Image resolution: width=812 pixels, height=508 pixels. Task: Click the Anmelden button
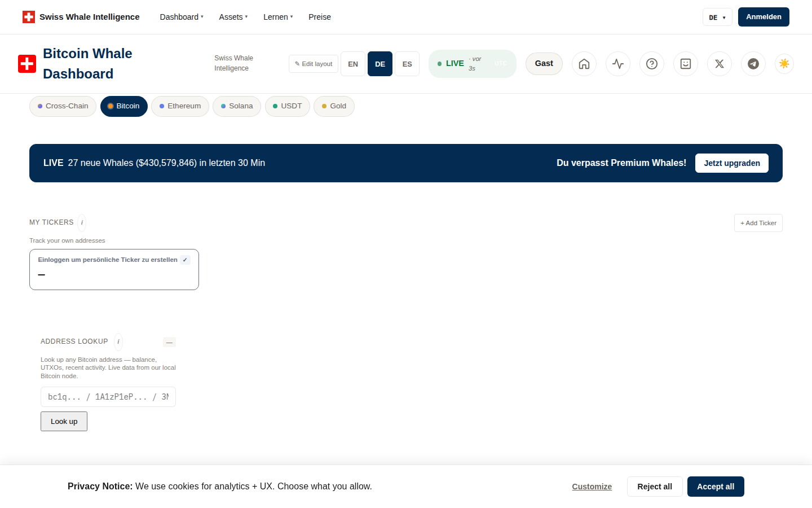[764, 17]
